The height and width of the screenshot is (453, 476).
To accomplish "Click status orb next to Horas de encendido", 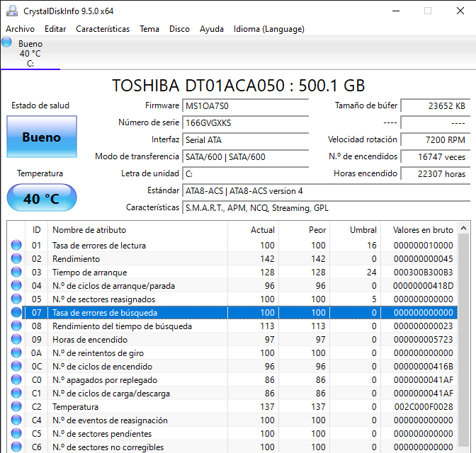I will [16, 340].
